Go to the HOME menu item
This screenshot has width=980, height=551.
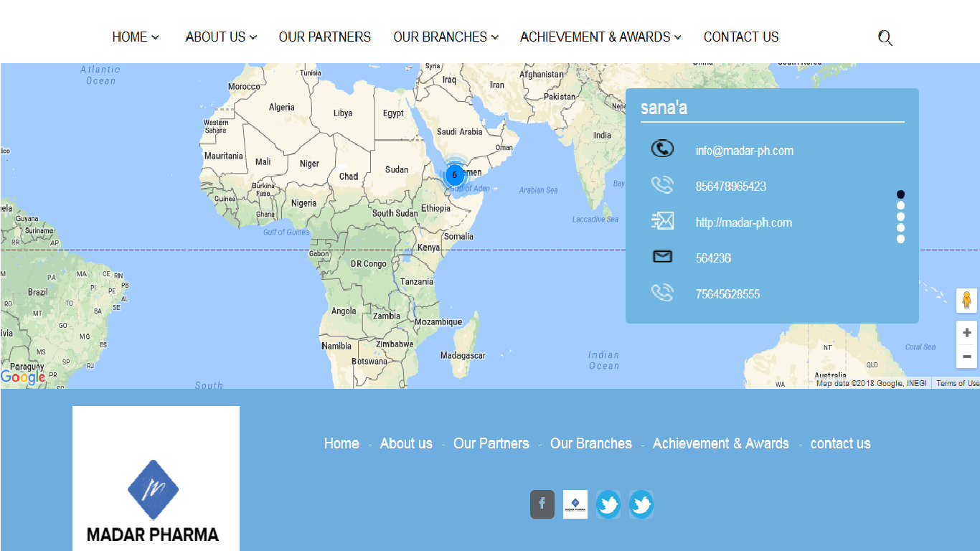(x=130, y=37)
